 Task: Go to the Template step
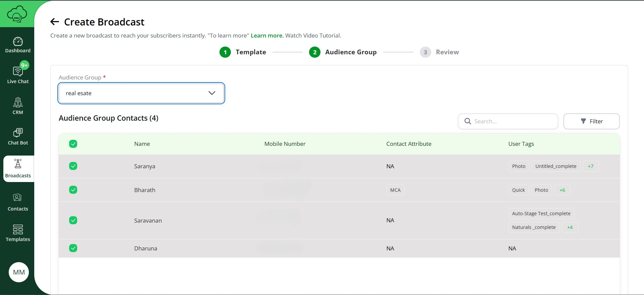point(243,52)
